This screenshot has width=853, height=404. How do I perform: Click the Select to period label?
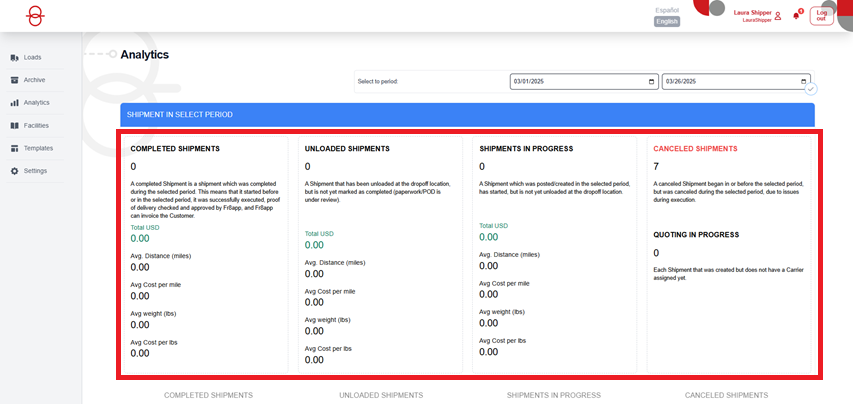[x=378, y=82]
